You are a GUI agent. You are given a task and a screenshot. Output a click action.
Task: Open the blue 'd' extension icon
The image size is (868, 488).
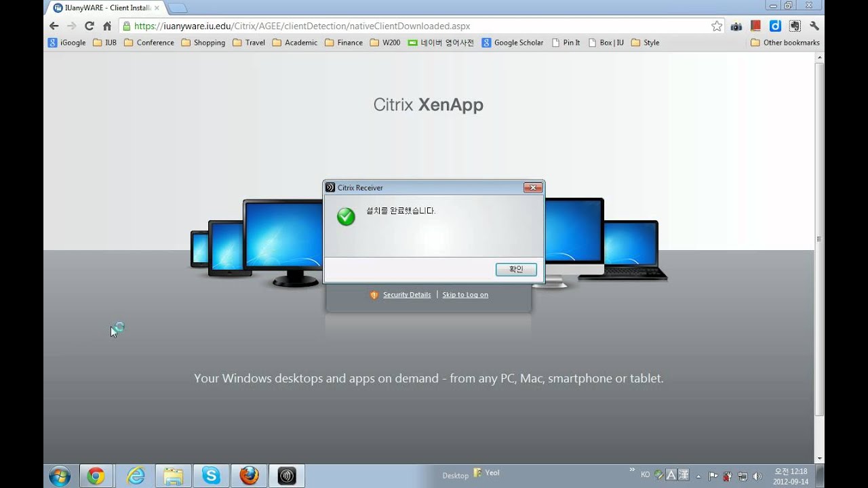(775, 26)
